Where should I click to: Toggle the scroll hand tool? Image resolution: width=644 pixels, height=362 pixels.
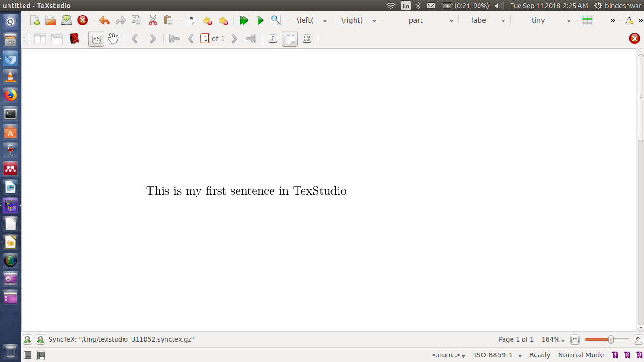coord(113,39)
